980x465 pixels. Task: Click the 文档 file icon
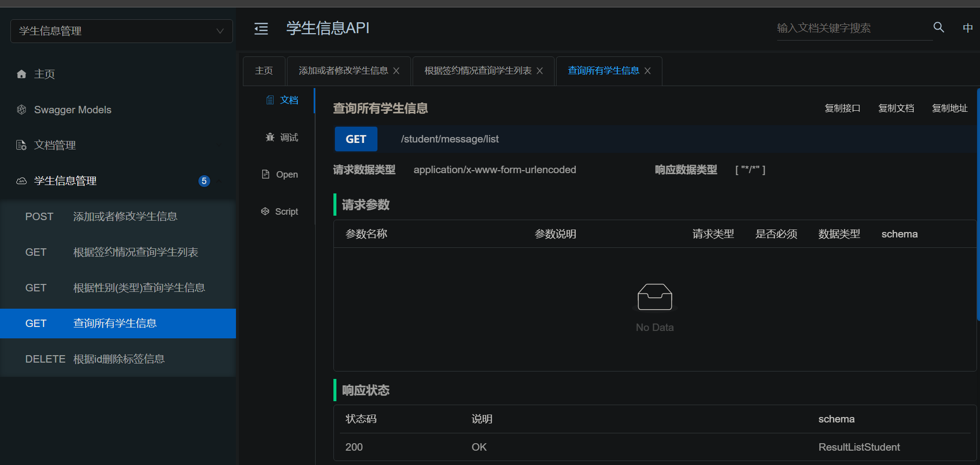click(270, 100)
